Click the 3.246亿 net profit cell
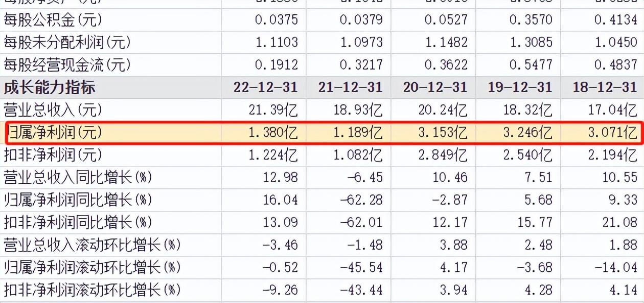This screenshot has width=644, height=303. [527, 133]
